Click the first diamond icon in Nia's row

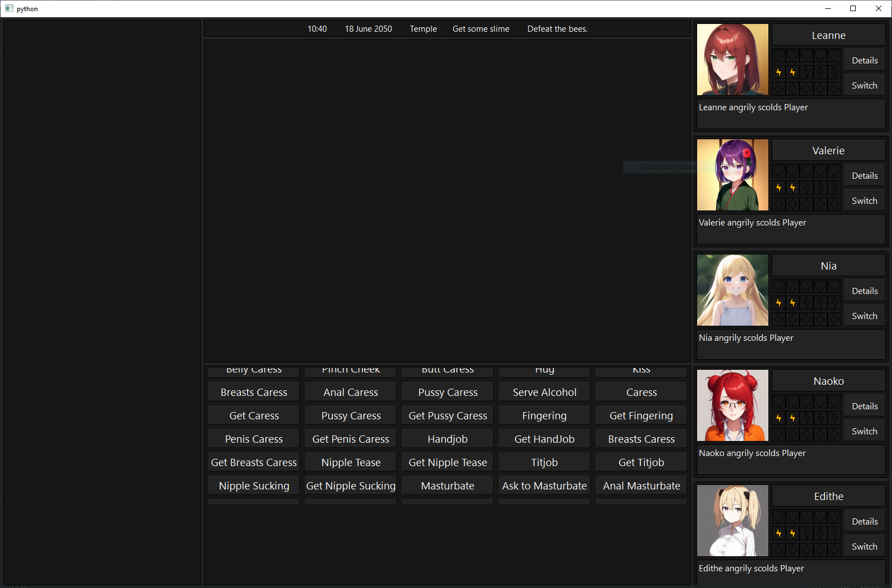tap(778, 319)
